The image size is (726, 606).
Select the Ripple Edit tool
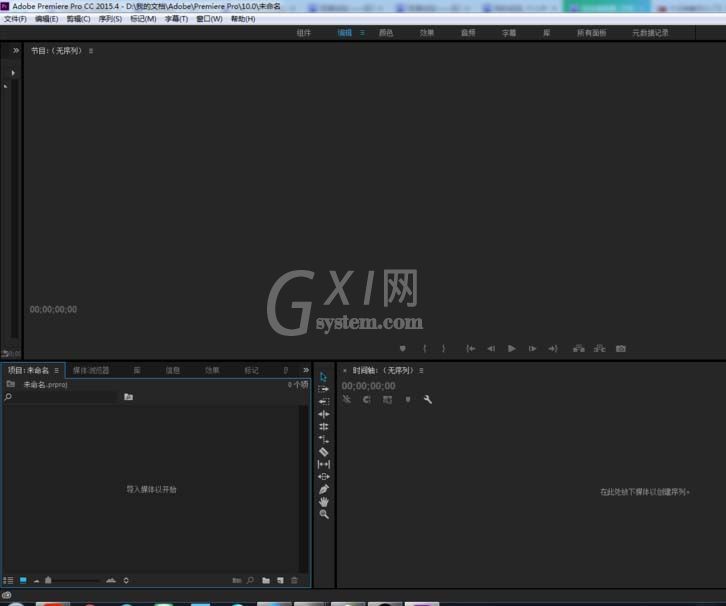pos(324,414)
